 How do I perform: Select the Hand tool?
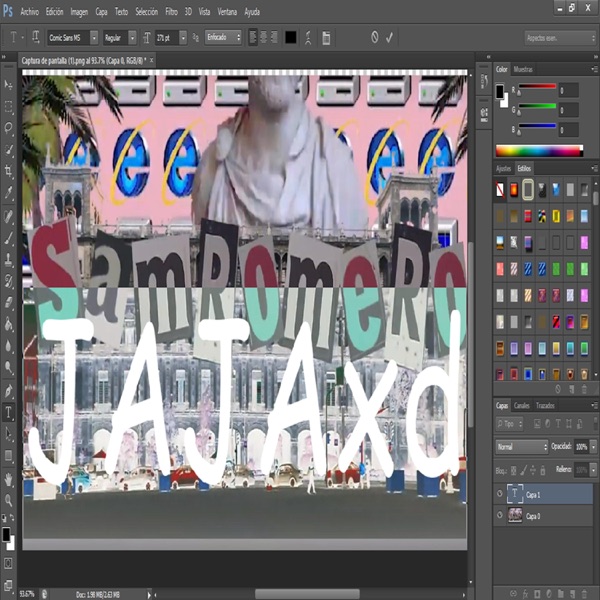click(8, 479)
